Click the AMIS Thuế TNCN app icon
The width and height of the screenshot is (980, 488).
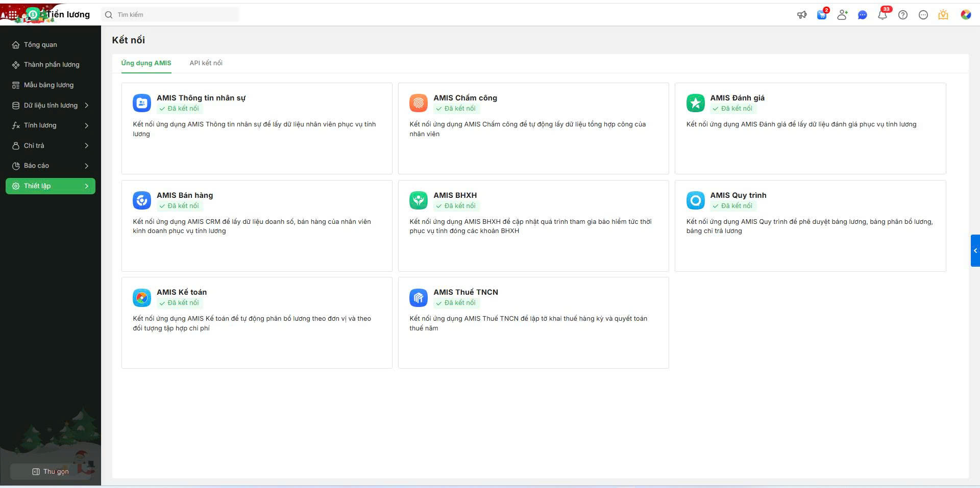click(419, 297)
